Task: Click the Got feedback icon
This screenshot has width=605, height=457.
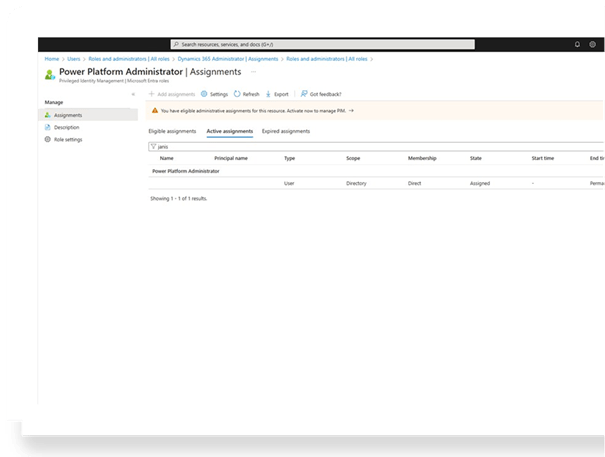Action: click(304, 93)
